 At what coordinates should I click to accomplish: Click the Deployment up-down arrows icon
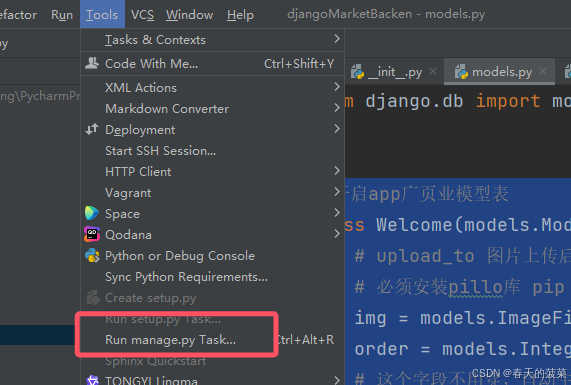(92, 129)
